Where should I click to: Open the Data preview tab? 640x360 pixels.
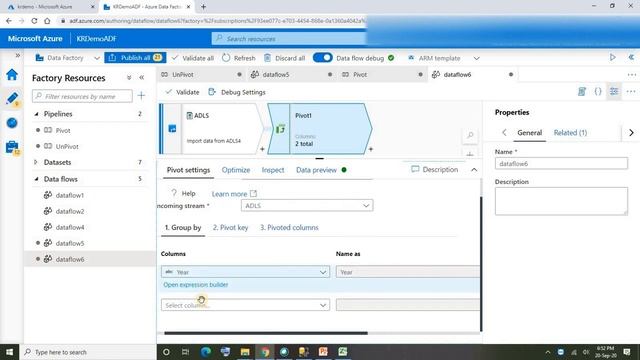click(316, 170)
